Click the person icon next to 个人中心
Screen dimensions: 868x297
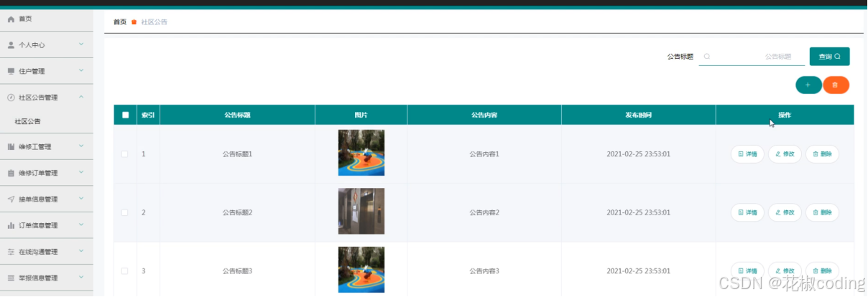pos(11,45)
